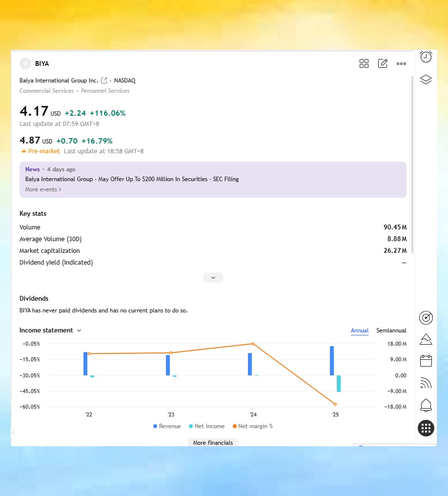The height and width of the screenshot is (496, 448).
Task: Click the +16.79% pre-market change
Action: (x=97, y=141)
